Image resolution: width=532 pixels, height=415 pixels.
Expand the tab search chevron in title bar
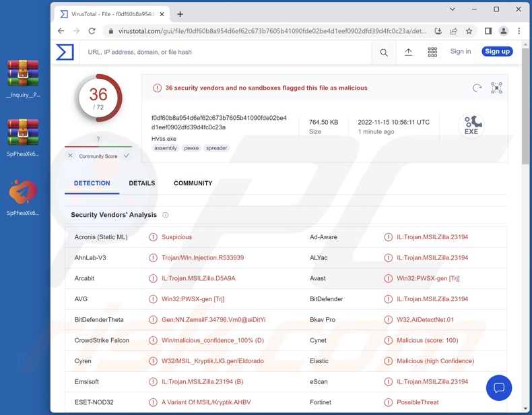(x=453, y=9)
